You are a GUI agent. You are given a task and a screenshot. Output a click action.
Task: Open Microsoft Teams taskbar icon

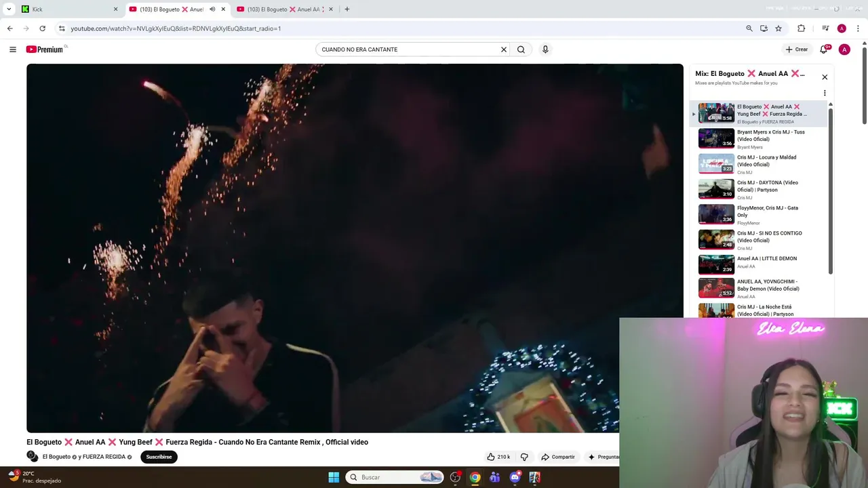tap(494, 477)
